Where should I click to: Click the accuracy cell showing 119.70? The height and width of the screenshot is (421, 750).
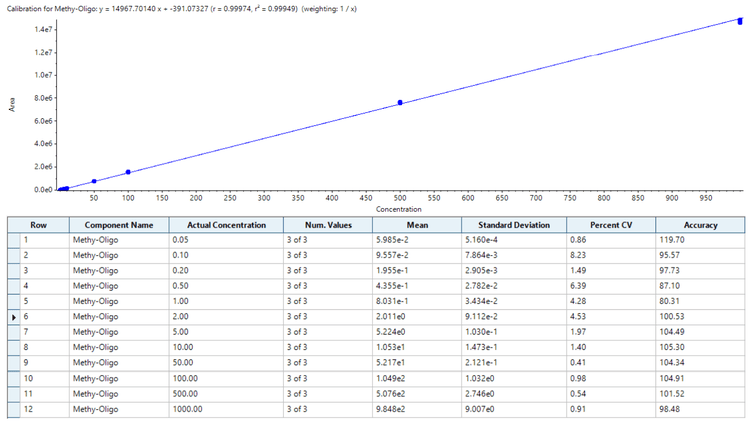[699, 241]
